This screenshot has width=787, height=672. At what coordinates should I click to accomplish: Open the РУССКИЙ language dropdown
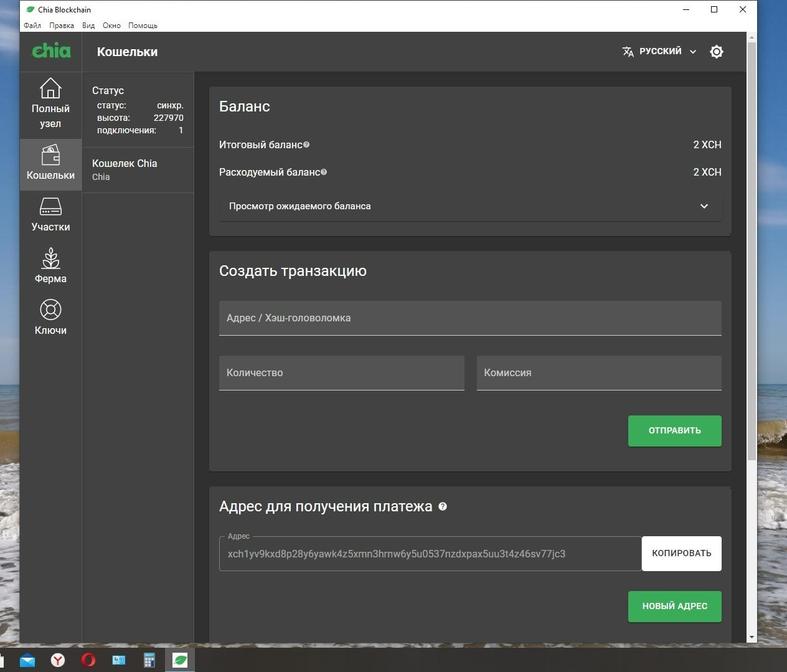(659, 52)
